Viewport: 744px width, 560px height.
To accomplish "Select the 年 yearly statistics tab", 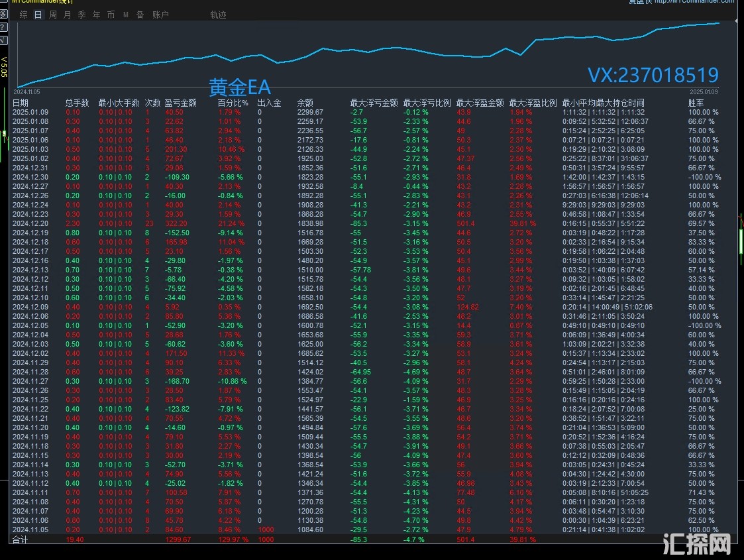I will (96, 15).
